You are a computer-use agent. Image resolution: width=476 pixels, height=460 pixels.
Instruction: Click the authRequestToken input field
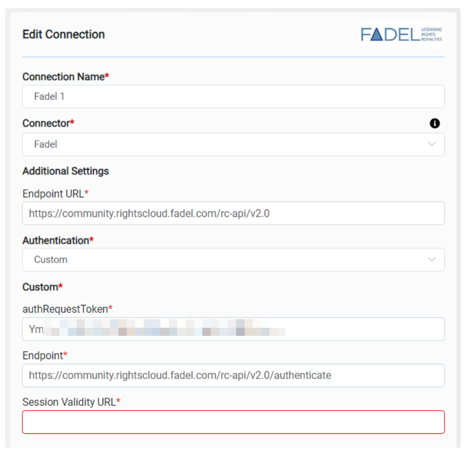233,329
